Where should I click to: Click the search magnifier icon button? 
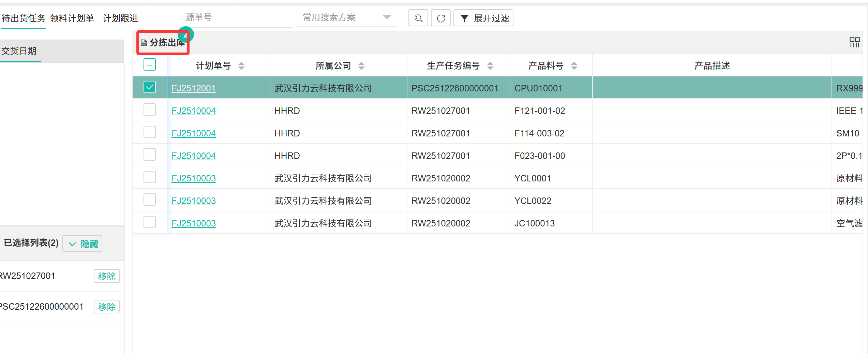418,18
